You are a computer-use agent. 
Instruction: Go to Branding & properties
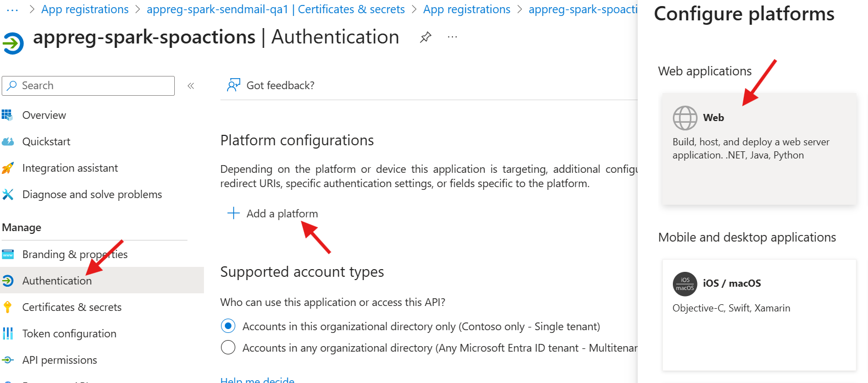tap(75, 254)
